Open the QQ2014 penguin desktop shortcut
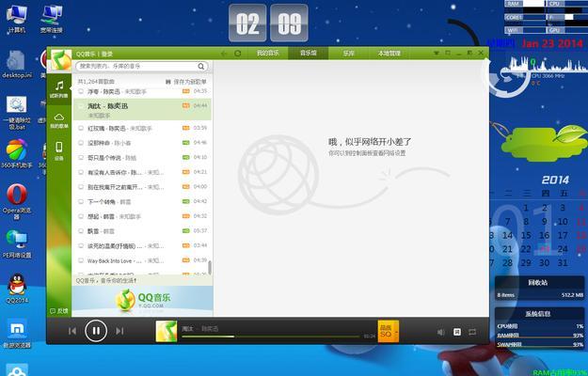Viewport: 588px width, 376px height. pyautogui.click(x=17, y=289)
